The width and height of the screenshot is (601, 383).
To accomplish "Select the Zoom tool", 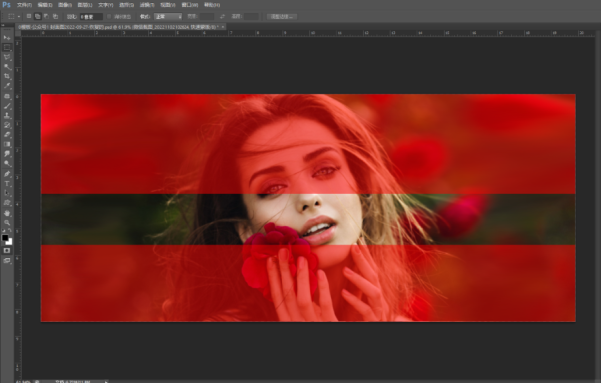I will pos(7,222).
